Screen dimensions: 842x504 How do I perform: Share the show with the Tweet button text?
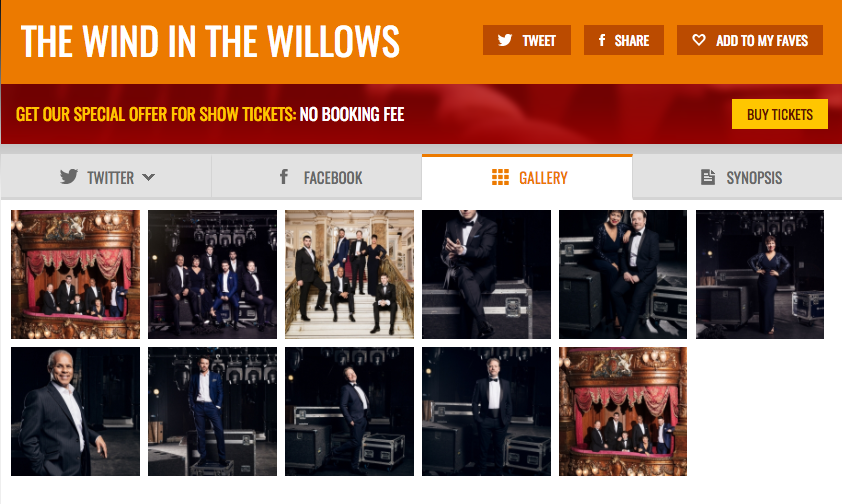coord(539,41)
